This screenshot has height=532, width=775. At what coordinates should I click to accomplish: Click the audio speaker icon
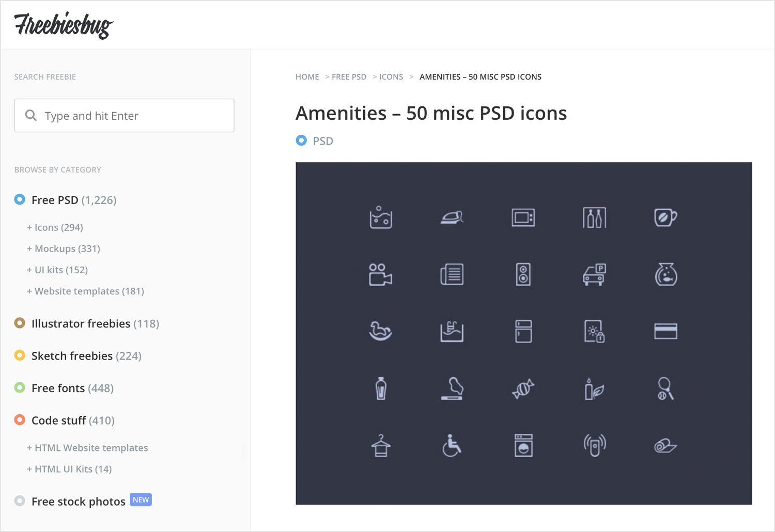pos(523,274)
